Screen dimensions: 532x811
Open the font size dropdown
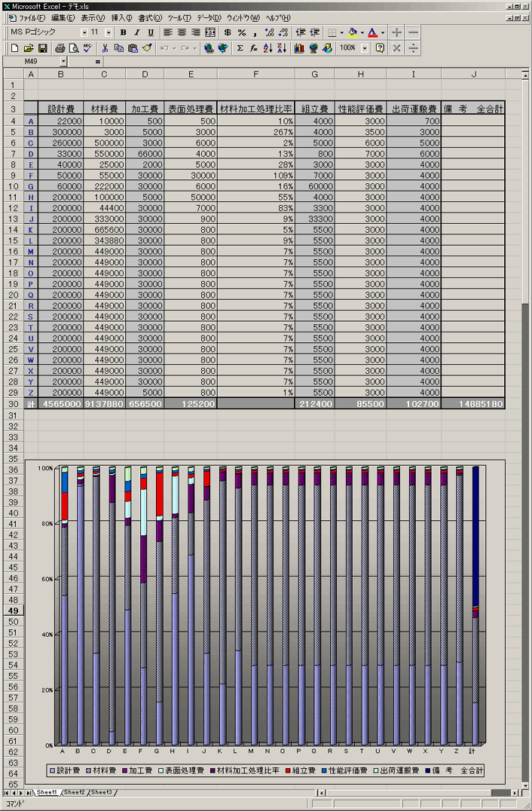(x=109, y=33)
